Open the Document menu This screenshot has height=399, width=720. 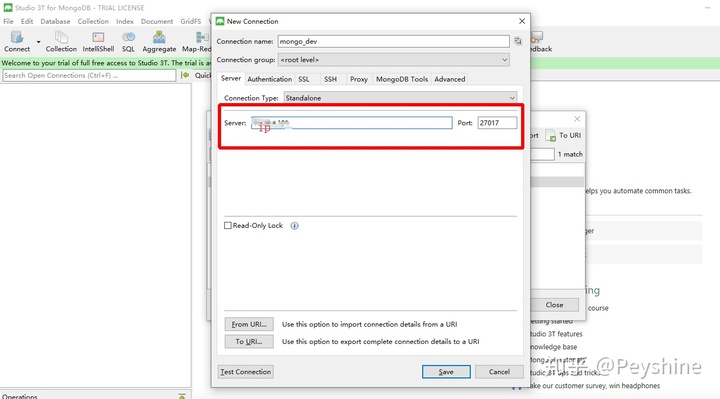(157, 22)
